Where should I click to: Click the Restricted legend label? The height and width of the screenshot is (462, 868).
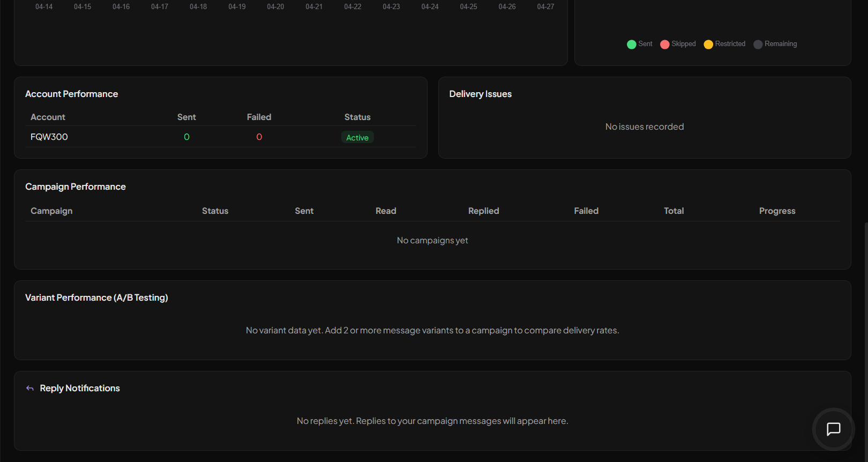730,44
